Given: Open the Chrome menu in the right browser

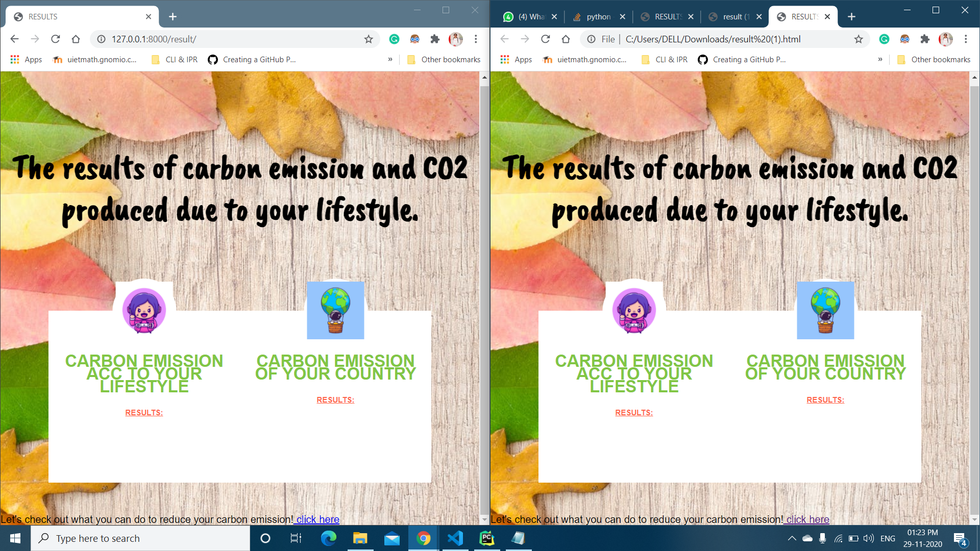Looking at the screenshot, I should (966, 39).
